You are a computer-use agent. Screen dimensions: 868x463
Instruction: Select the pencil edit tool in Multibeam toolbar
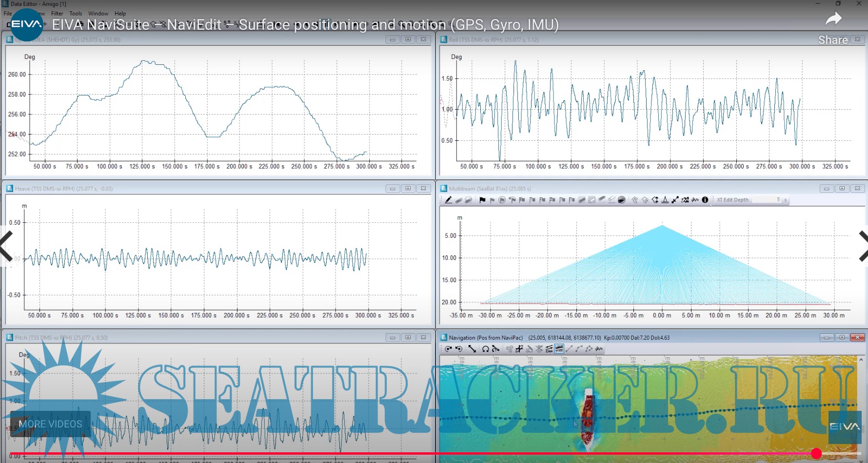[448, 200]
